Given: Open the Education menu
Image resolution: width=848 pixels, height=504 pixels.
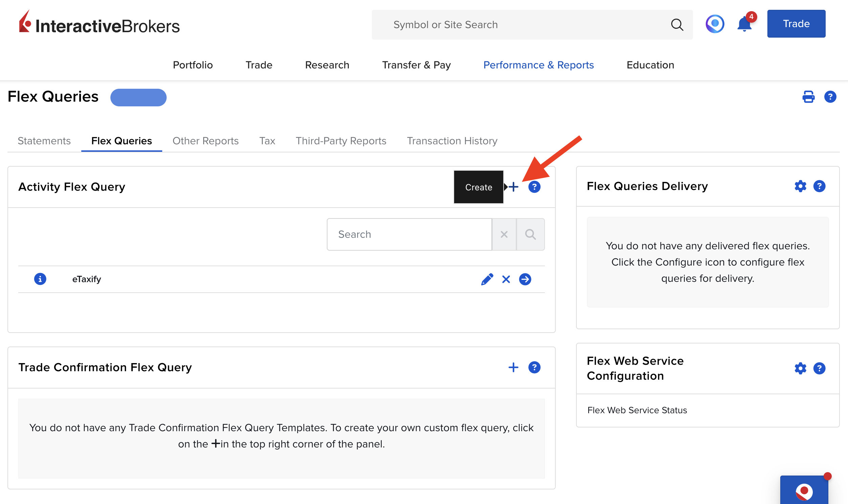Looking at the screenshot, I should [650, 65].
